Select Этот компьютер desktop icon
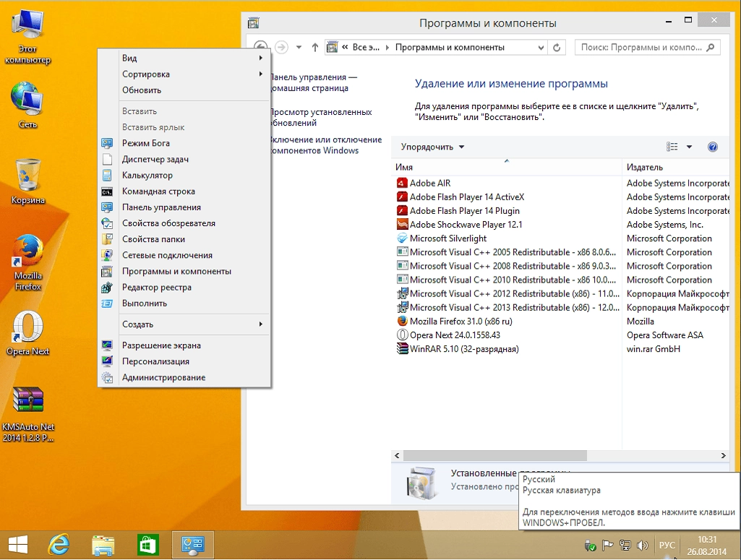The height and width of the screenshot is (560, 741). [28, 38]
